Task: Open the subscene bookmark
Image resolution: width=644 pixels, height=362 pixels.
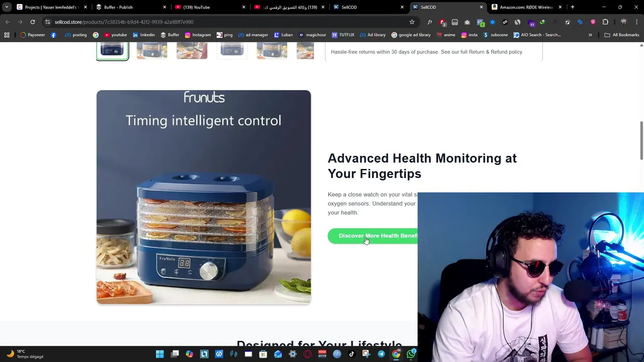Action: point(496,35)
